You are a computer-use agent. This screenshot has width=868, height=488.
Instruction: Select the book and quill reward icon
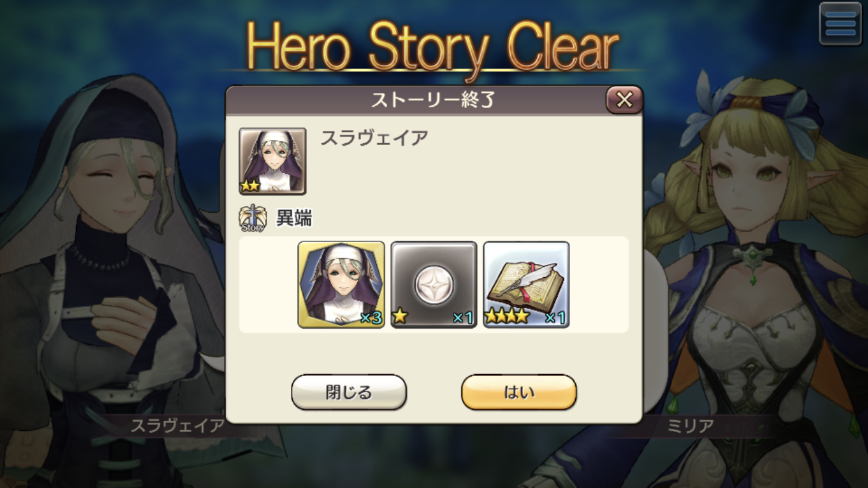[x=526, y=284]
